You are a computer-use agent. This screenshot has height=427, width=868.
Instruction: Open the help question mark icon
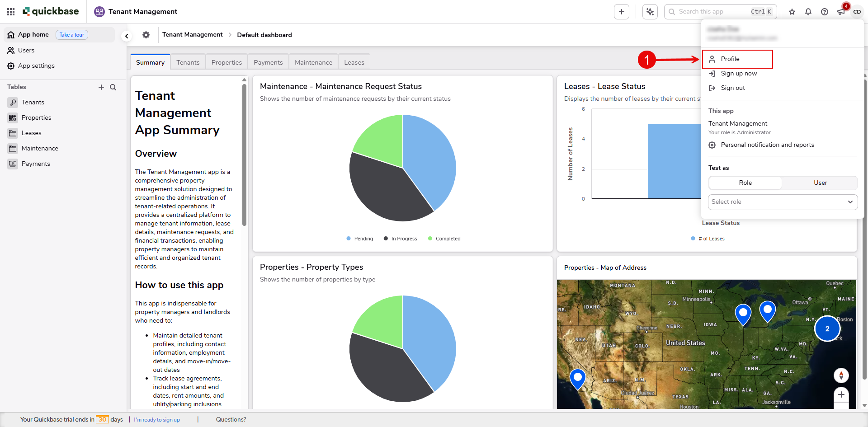coord(825,12)
